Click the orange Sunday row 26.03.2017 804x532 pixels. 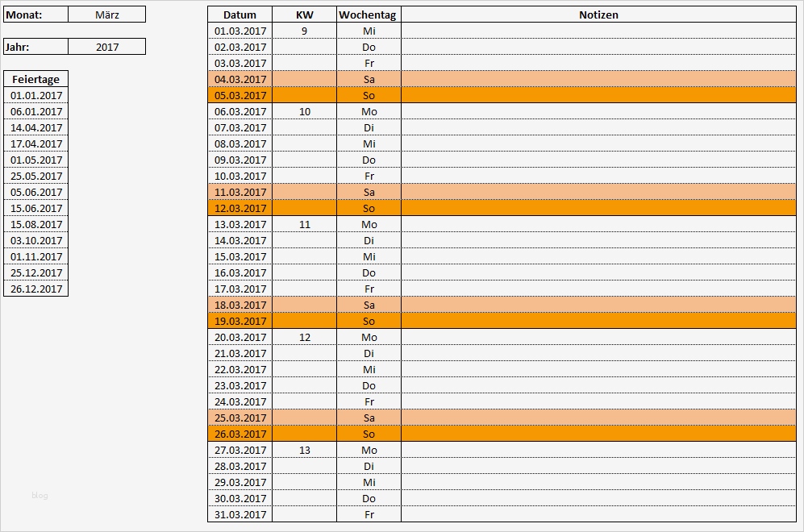[239, 434]
